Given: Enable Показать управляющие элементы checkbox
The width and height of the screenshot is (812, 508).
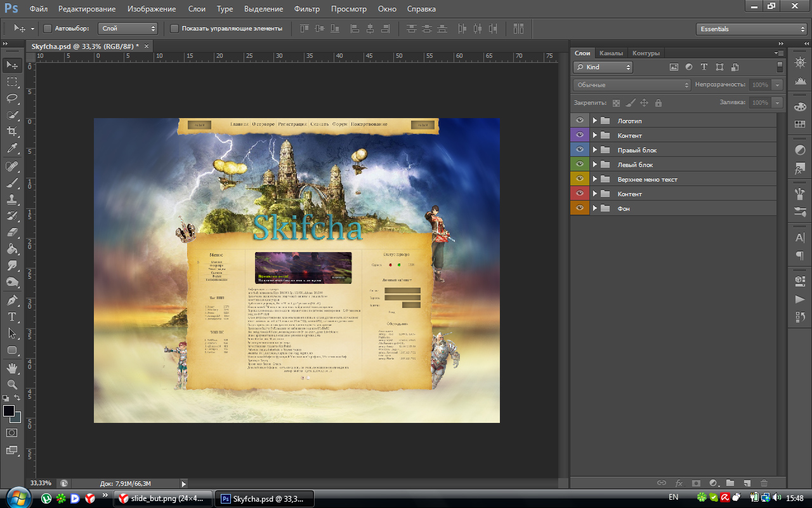Looking at the screenshot, I should [x=174, y=29].
